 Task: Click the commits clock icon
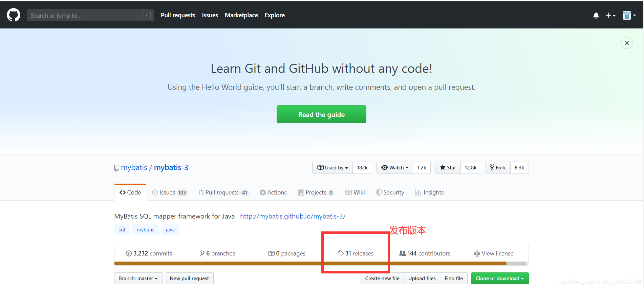[x=129, y=253]
